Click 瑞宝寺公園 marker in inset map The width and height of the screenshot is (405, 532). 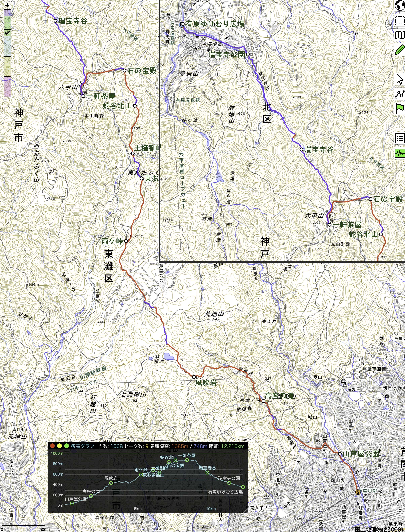click(248, 54)
